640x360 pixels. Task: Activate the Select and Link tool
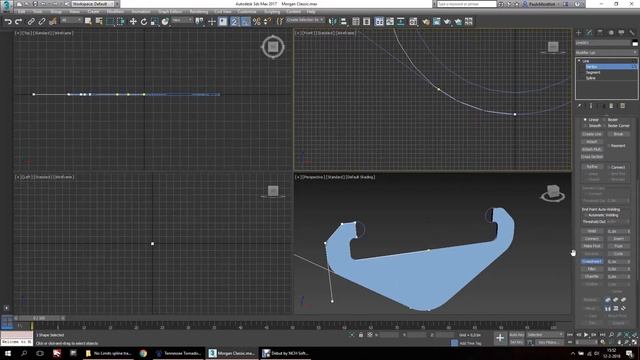[31, 22]
